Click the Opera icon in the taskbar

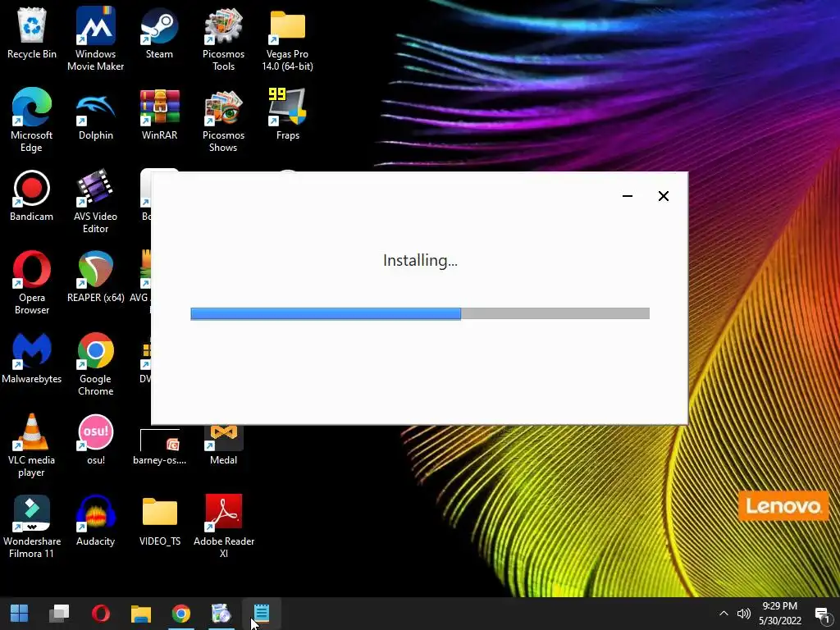point(100,614)
